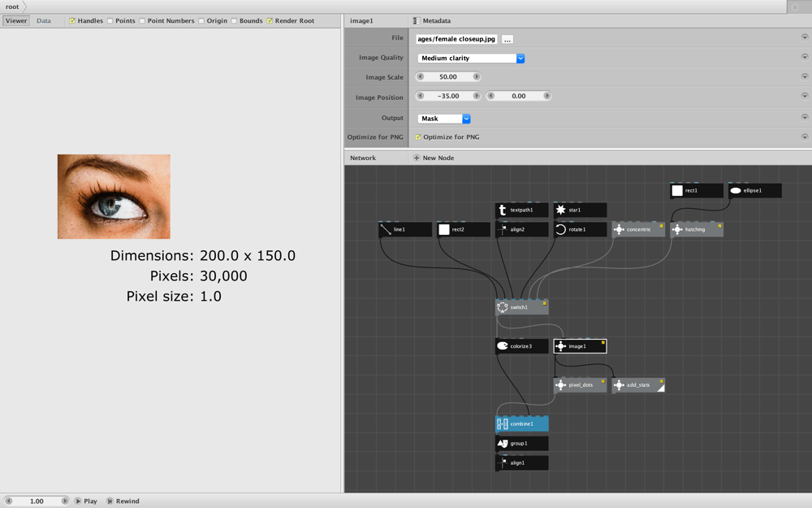Decrease Image Position Y value

click(x=491, y=96)
